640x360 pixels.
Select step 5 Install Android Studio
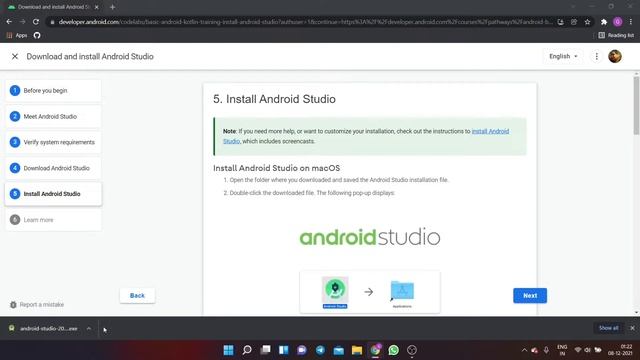pyautogui.click(x=53, y=194)
